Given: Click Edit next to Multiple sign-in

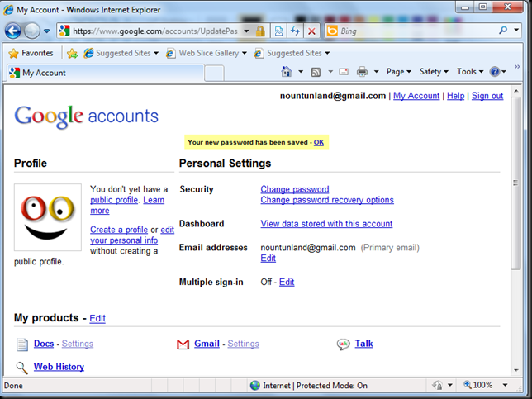Looking at the screenshot, I should (x=287, y=282).
